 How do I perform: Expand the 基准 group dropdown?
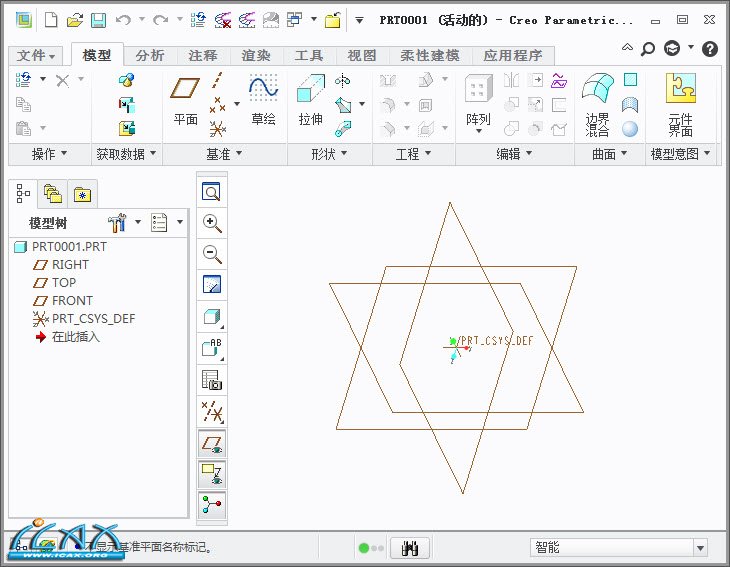pyautogui.click(x=225, y=154)
